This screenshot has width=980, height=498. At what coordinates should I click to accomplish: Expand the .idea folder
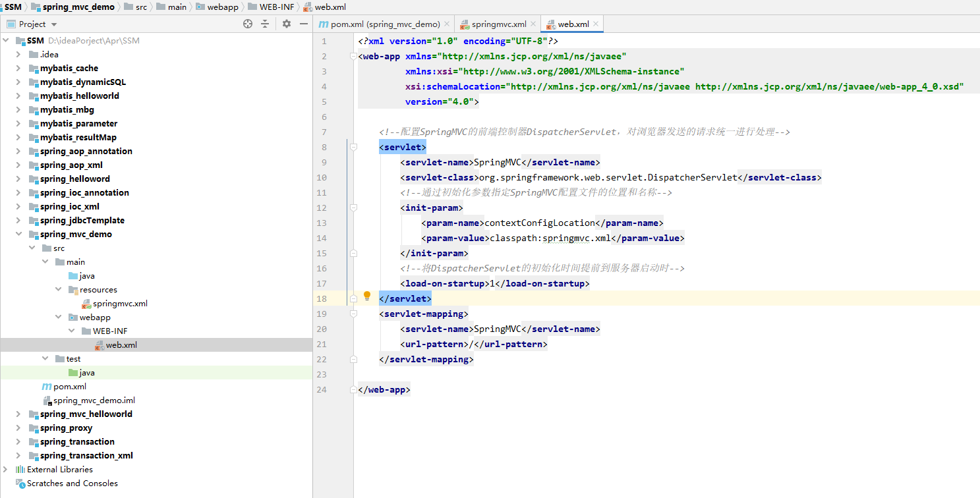click(19, 55)
